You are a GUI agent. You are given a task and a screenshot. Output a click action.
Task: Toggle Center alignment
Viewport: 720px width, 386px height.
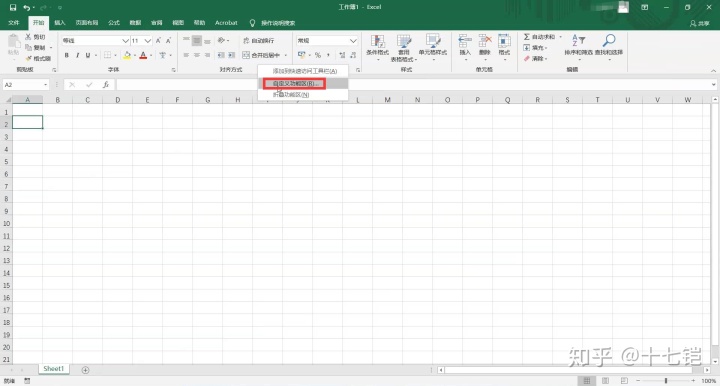197,55
